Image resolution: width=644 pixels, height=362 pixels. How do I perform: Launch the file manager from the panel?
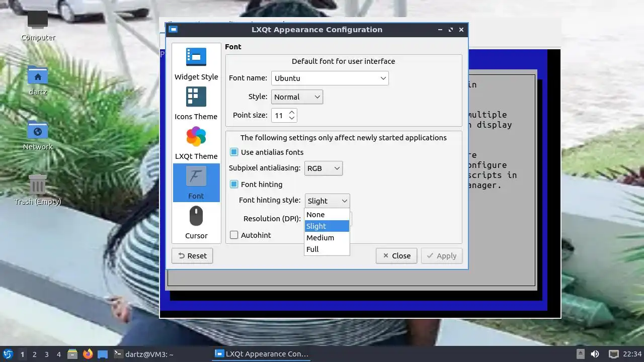[72, 354]
